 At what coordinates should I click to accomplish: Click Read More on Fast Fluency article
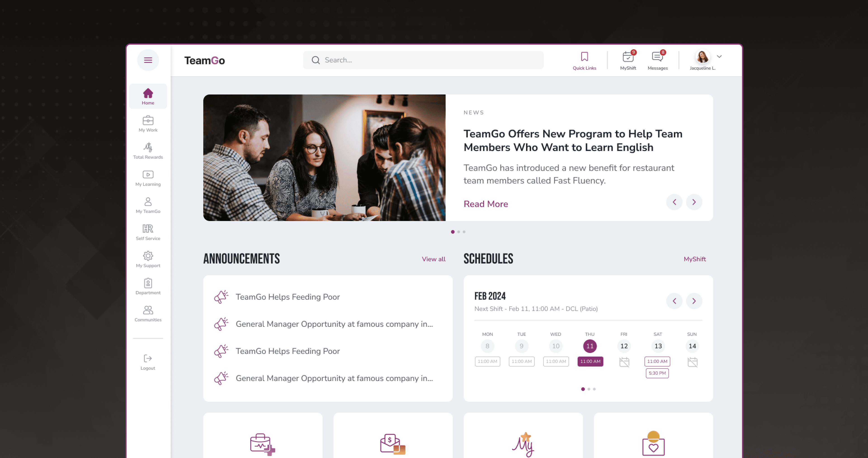[486, 204]
